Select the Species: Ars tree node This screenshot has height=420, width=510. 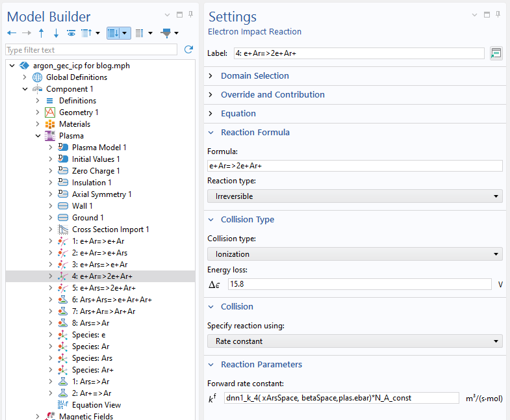[92, 358]
